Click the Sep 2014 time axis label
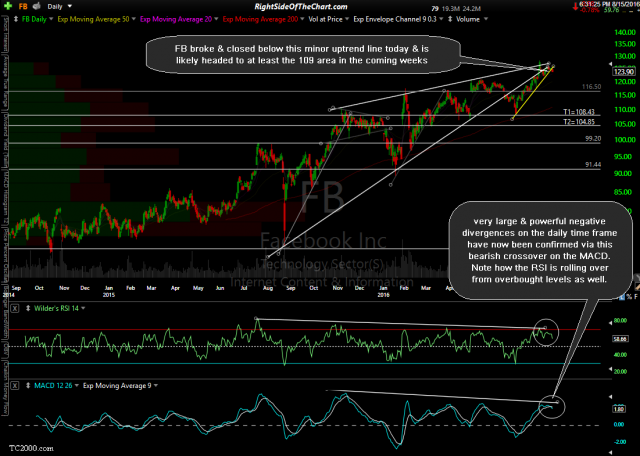 tap(13, 291)
